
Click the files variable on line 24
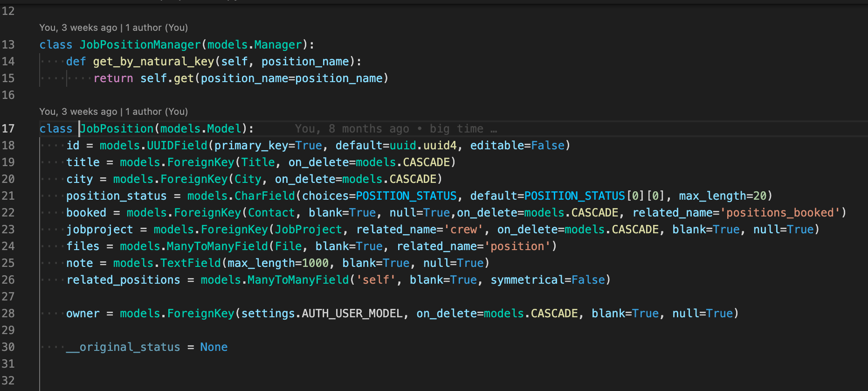click(83, 246)
